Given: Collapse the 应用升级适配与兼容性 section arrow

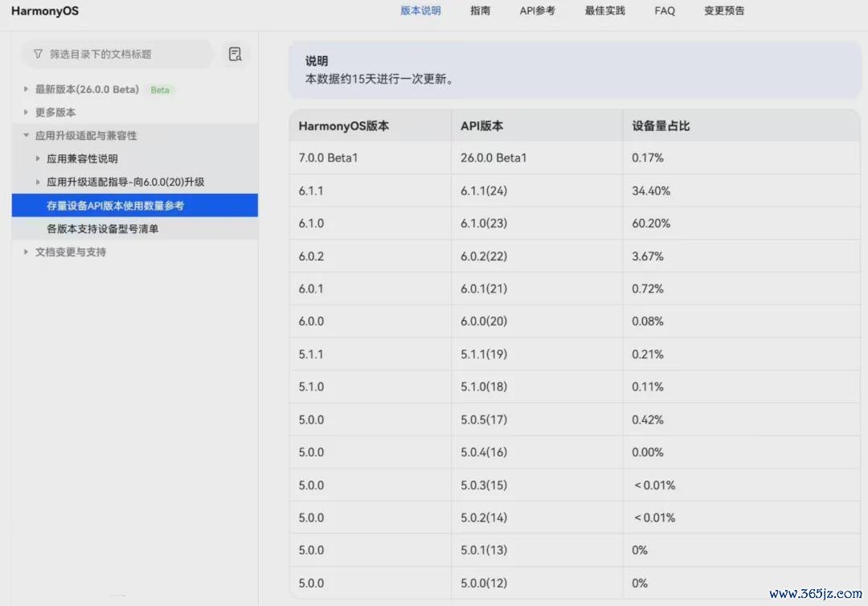Looking at the screenshot, I should pyautogui.click(x=26, y=136).
